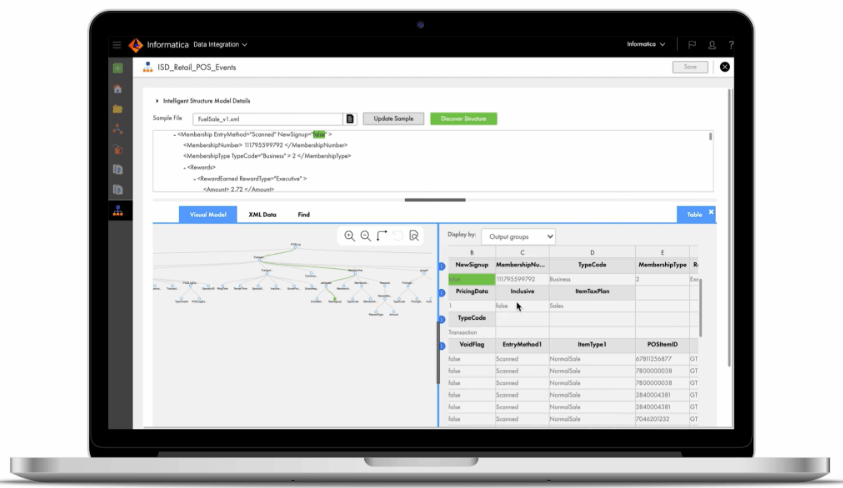
Task: Open the Informatica organization dropdown
Action: [x=646, y=44]
